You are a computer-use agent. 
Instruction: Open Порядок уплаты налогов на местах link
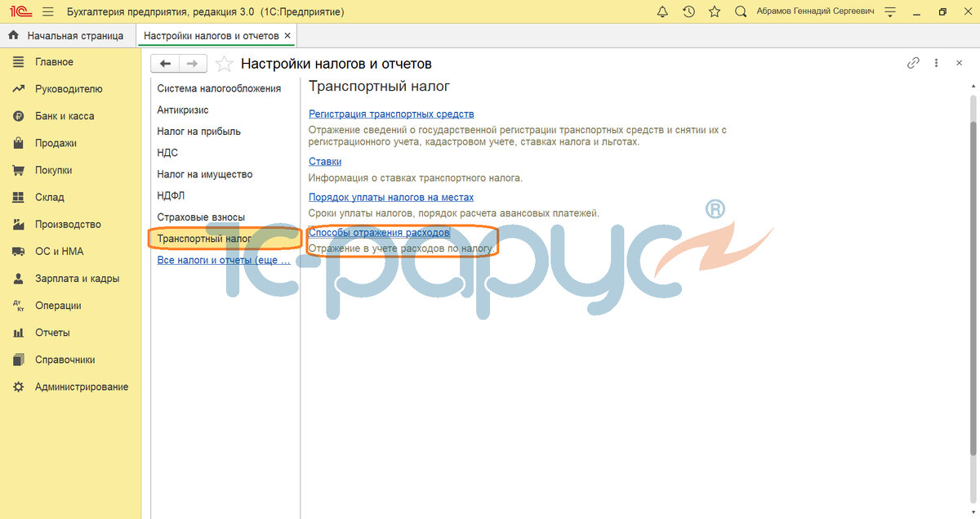pos(391,197)
